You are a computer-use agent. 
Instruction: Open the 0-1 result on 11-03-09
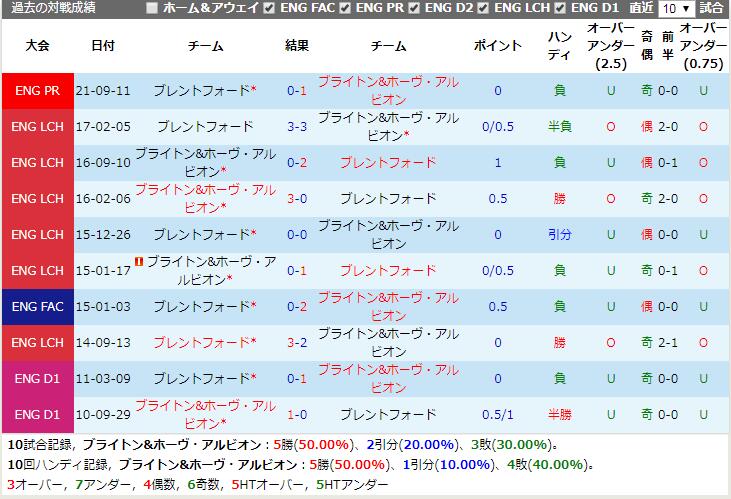click(297, 379)
